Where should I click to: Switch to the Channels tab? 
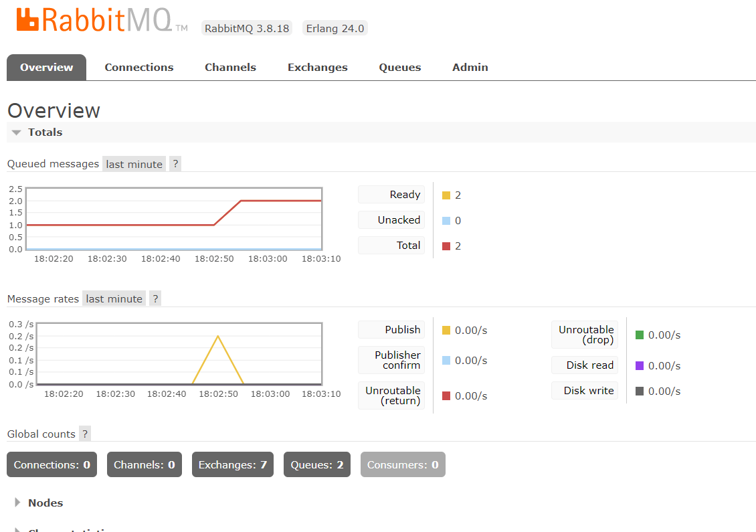pyautogui.click(x=230, y=68)
